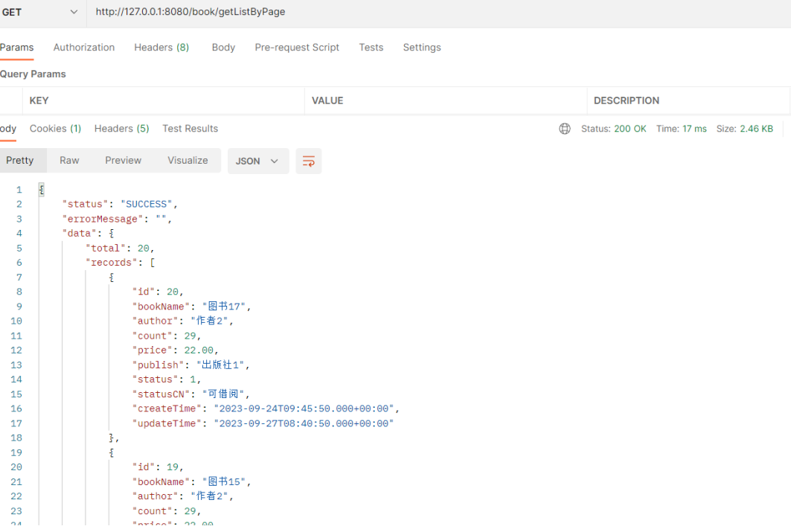791x532 pixels.
Task: Switch to the Tests tab
Action: pos(371,48)
